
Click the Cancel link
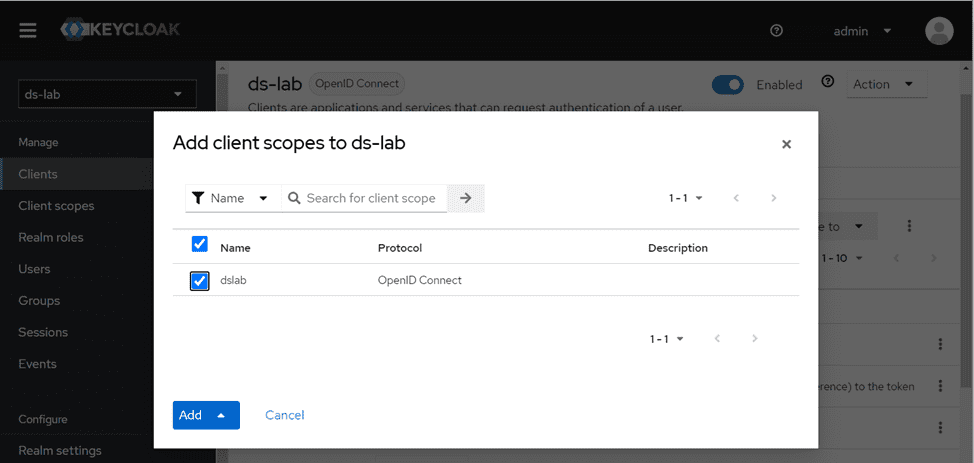click(x=284, y=415)
